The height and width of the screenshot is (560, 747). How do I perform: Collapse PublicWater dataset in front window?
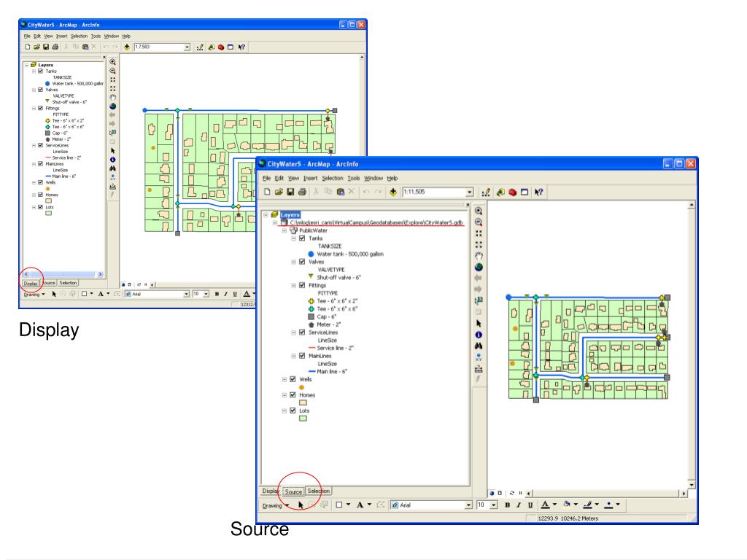tap(285, 230)
